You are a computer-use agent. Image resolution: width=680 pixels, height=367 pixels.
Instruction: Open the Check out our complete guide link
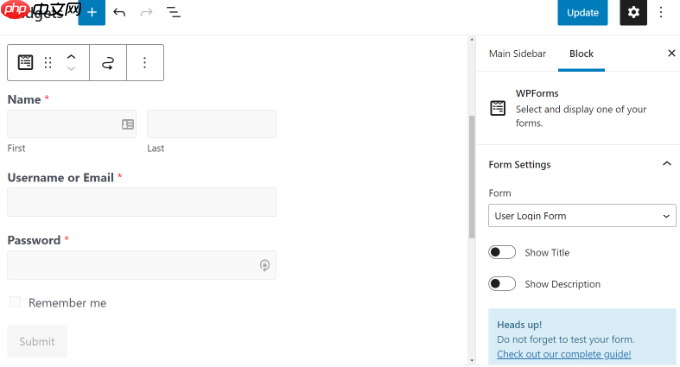coord(564,354)
